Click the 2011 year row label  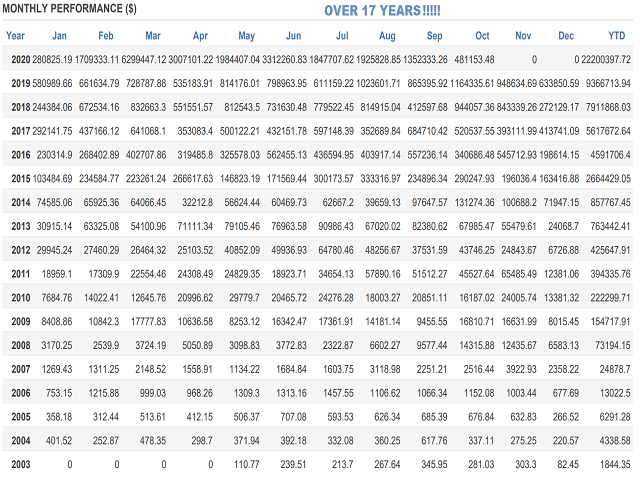pyautogui.click(x=21, y=274)
